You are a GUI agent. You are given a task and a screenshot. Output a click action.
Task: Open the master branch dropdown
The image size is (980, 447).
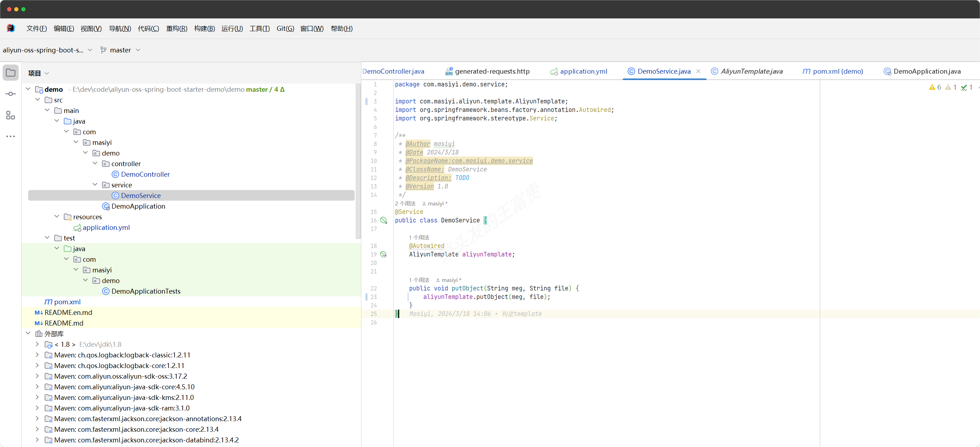coord(121,50)
